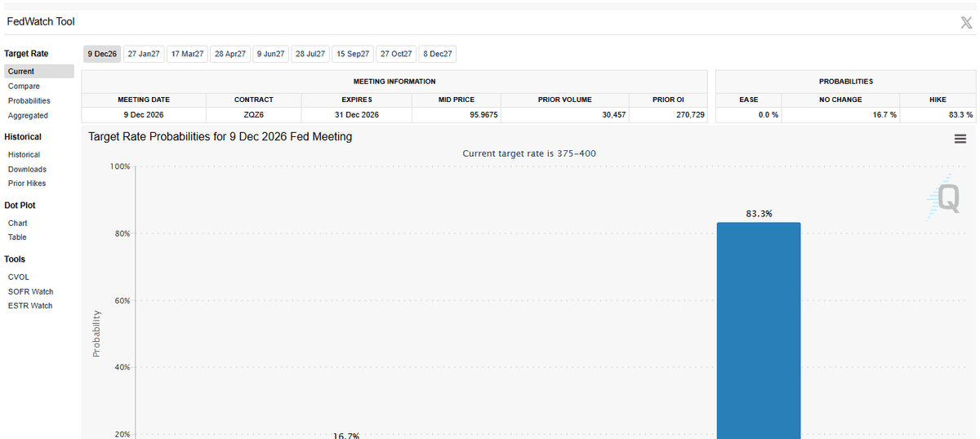Viewport: 980px width, 439px height.
Task: Open the Aggregated view in sidebar
Action: click(28, 116)
